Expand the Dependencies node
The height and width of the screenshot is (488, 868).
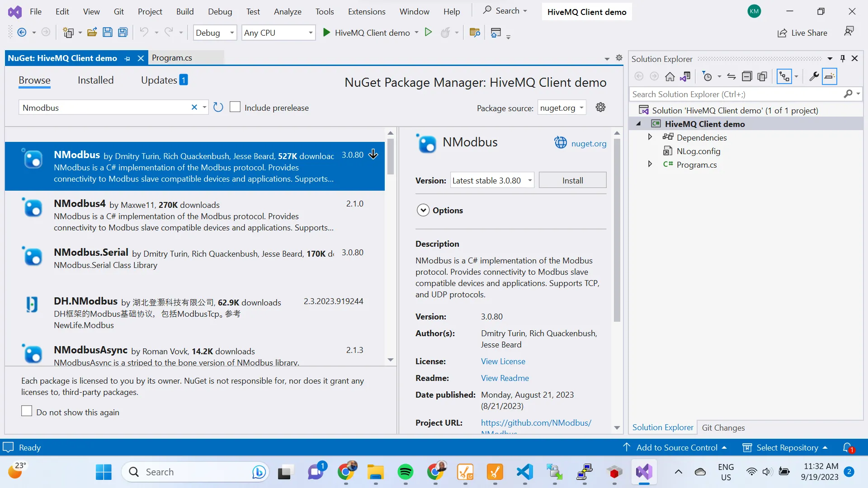(x=650, y=137)
